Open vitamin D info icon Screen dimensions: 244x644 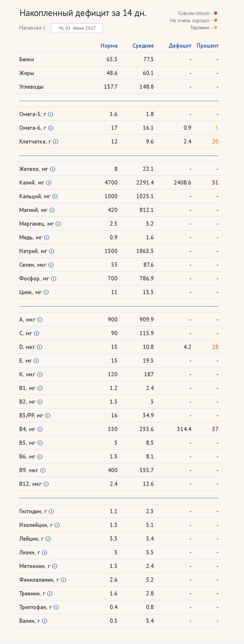39,347
